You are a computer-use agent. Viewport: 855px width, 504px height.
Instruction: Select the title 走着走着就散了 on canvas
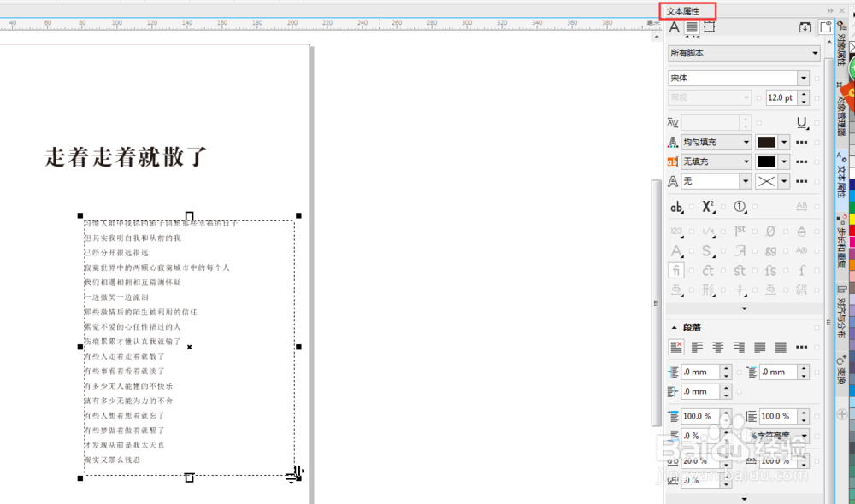tap(126, 157)
